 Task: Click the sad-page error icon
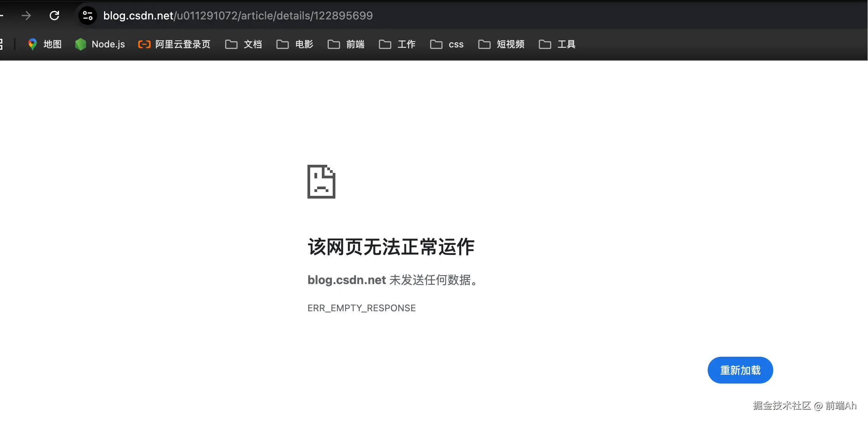click(321, 182)
